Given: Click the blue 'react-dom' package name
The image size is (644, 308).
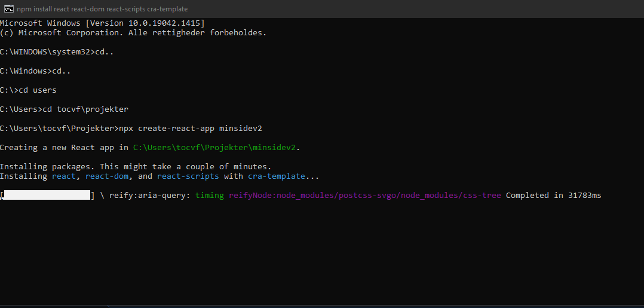Looking at the screenshot, I should pyautogui.click(x=107, y=176).
